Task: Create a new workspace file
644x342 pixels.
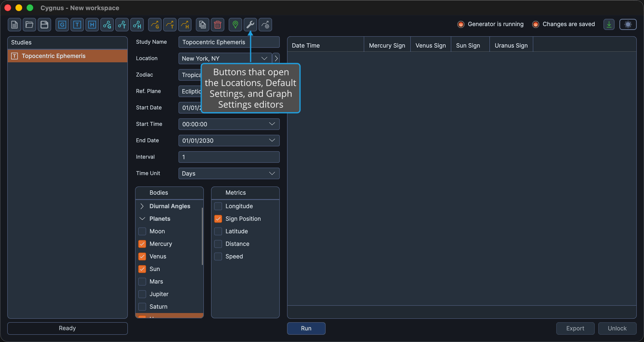Action: click(x=14, y=25)
